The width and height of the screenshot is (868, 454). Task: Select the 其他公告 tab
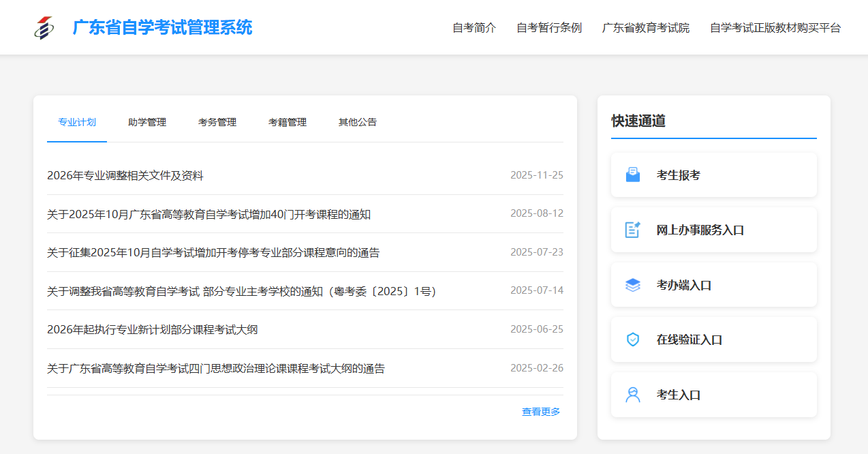tap(358, 123)
